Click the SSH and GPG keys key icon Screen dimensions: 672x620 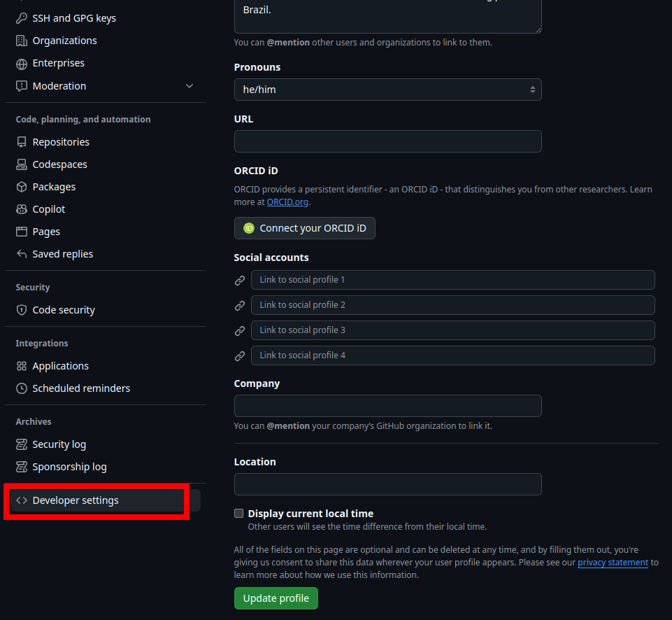pos(22,18)
